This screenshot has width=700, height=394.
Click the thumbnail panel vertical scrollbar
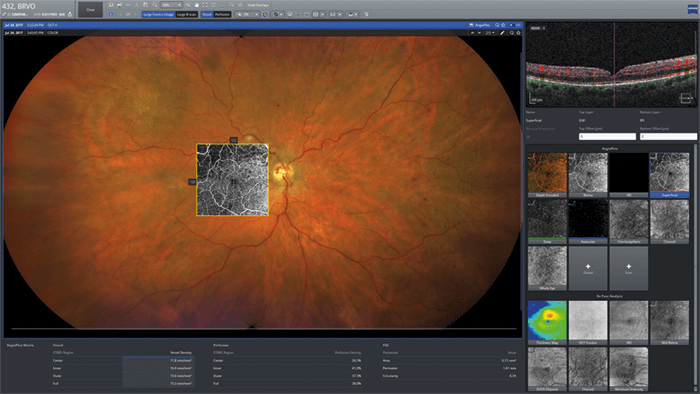click(695, 268)
